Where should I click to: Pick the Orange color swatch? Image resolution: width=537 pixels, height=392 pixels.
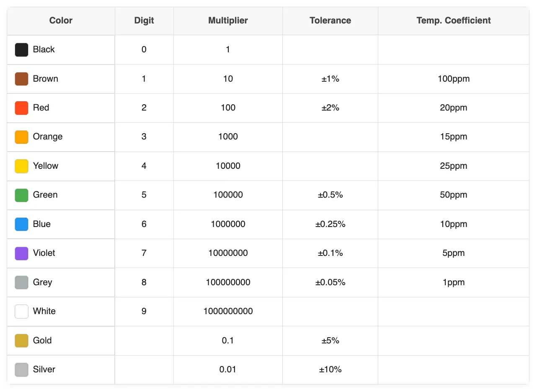coord(21,137)
